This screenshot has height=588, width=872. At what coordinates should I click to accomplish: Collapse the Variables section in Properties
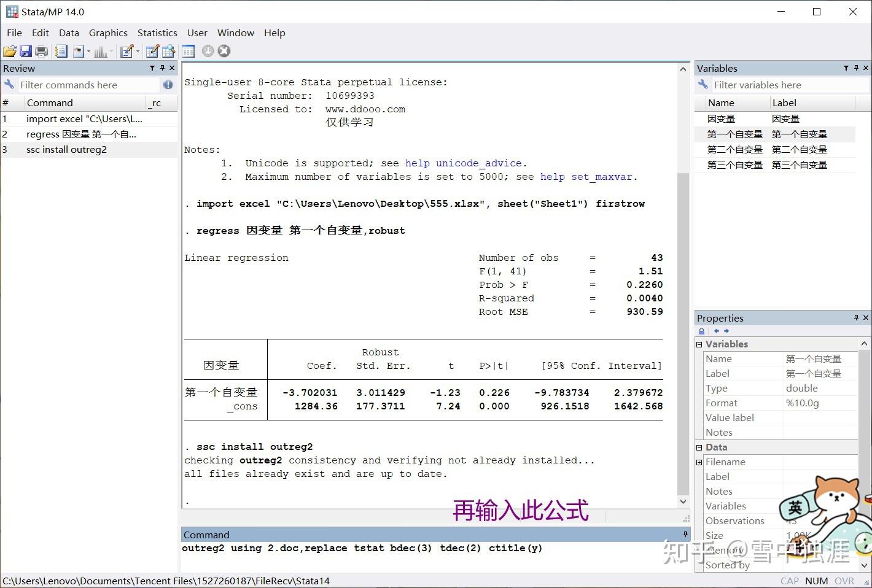[699, 344]
